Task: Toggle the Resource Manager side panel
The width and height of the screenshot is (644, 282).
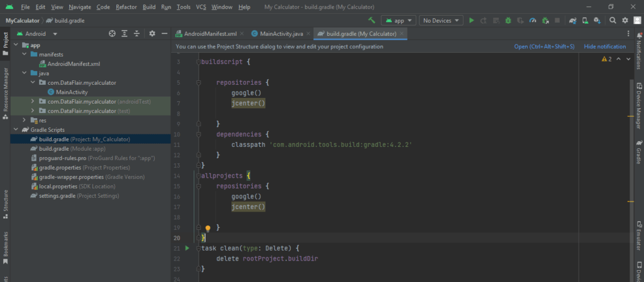Action: [5, 92]
